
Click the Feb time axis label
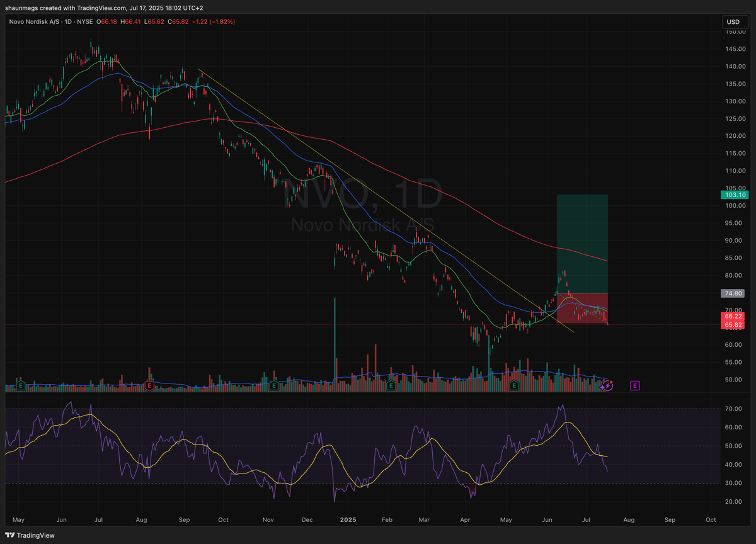point(387,520)
